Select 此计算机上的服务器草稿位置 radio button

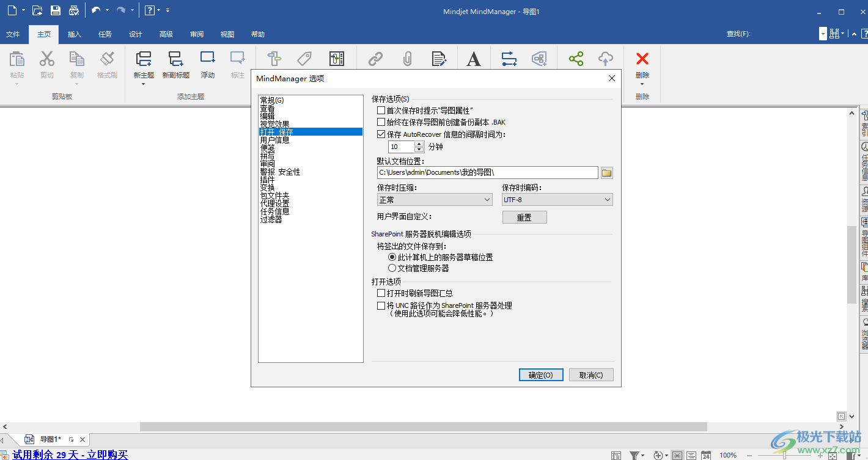pyautogui.click(x=392, y=257)
